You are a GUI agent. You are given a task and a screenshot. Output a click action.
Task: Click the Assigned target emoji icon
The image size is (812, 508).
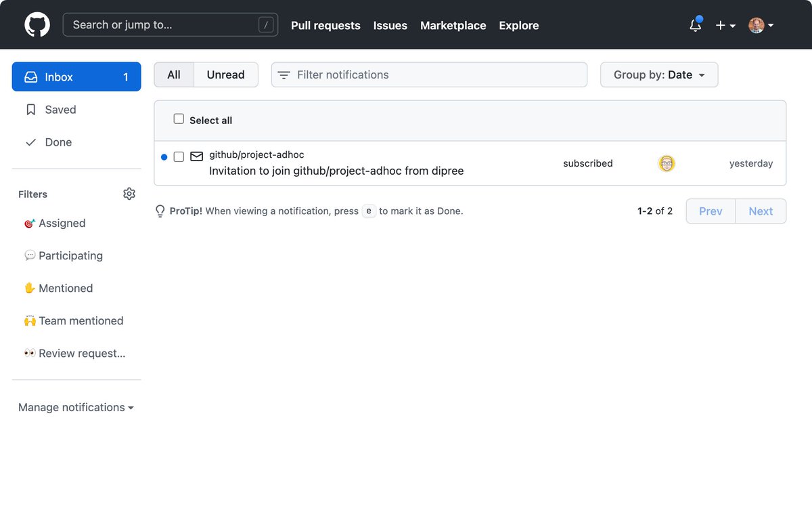point(29,223)
